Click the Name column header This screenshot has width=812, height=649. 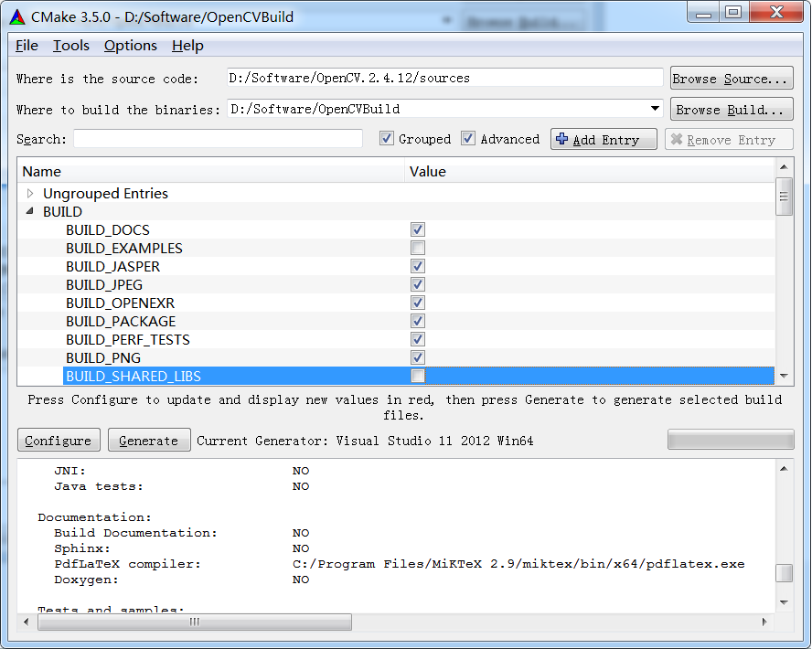210,171
